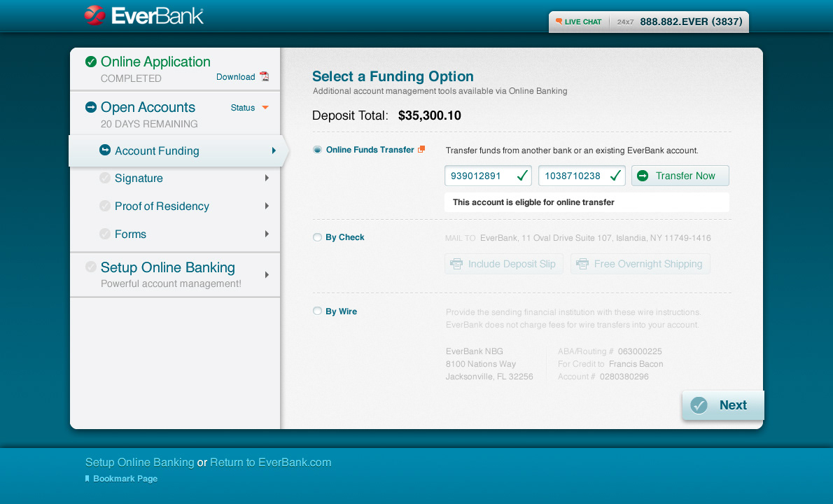833x504 pixels.
Task: Click the grey check icon beside Setup Online Banking
Action: [91, 267]
